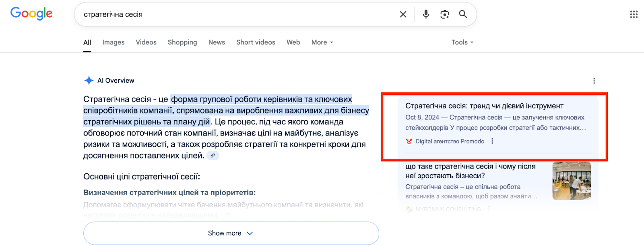Expand the More dropdown
The width and height of the screenshot is (644, 246).
click(322, 42)
